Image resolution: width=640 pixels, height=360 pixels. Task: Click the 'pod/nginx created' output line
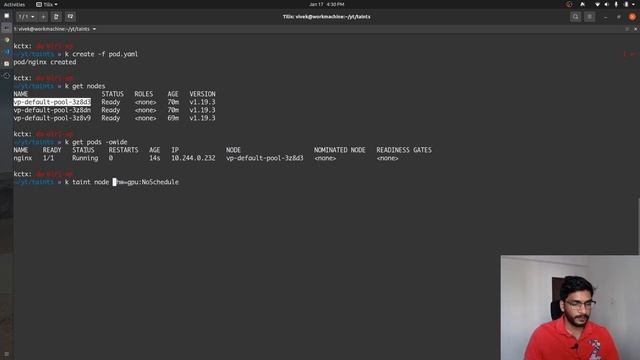pyautogui.click(x=45, y=62)
